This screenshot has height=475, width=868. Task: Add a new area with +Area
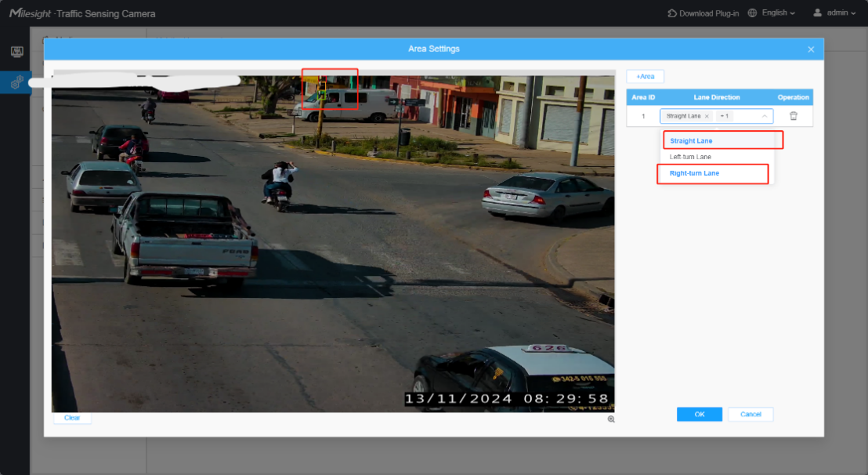[x=645, y=76]
